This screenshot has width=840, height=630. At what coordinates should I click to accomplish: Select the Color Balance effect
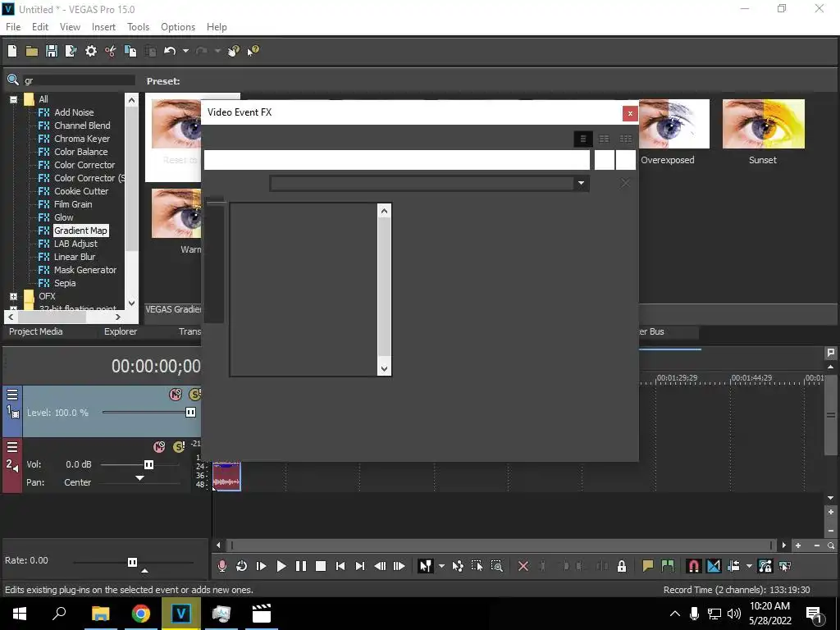click(81, 152)
